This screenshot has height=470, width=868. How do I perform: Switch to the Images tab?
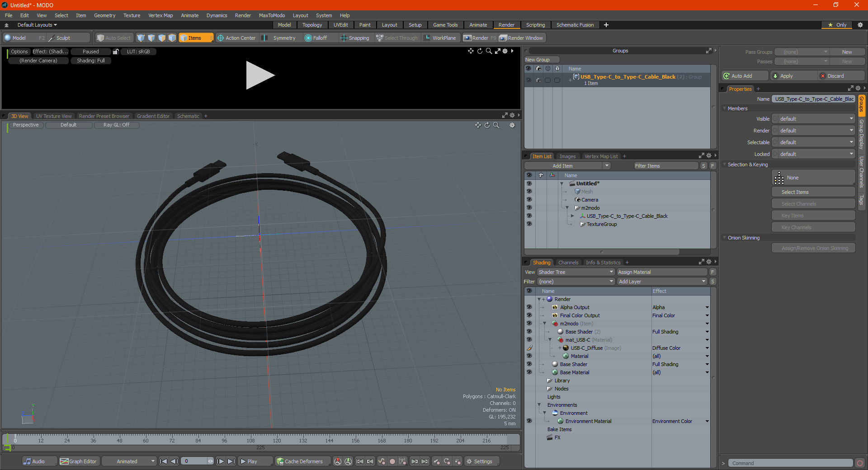pos(567,156)
